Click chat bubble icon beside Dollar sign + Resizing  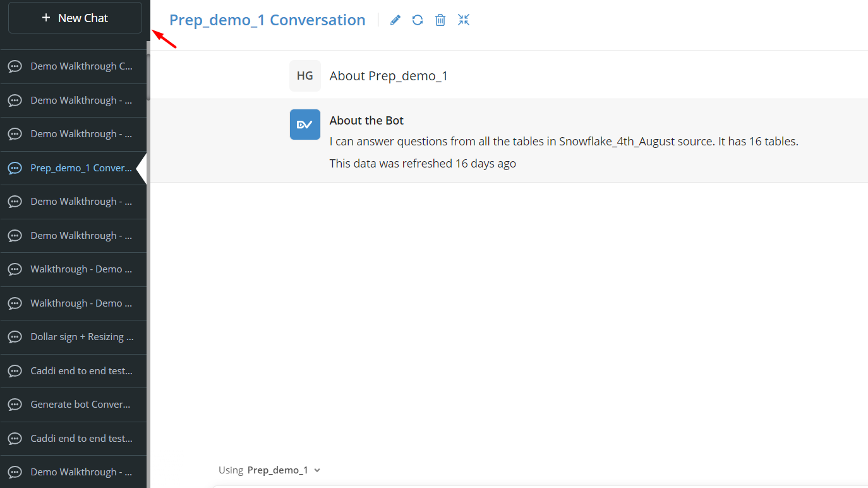[15, 337]
